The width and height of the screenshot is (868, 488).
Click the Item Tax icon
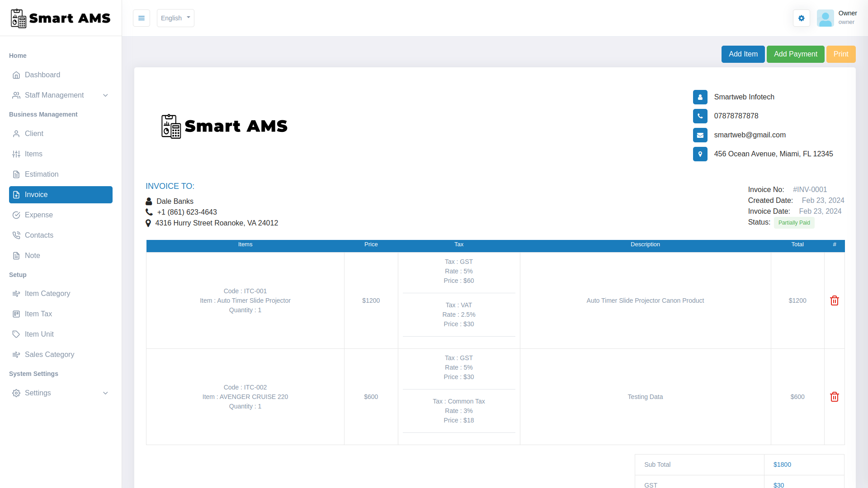16,314
